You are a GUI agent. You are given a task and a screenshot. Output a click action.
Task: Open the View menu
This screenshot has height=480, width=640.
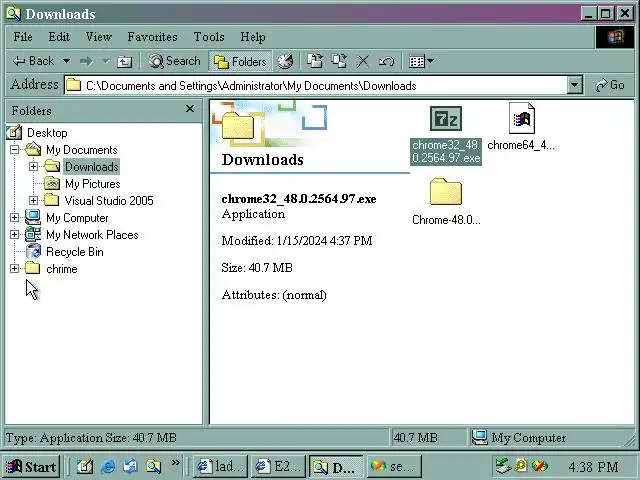pos(98,37)
